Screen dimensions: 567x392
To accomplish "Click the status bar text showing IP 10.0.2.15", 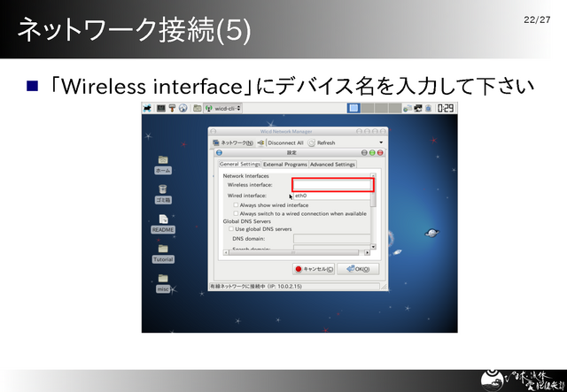I will point(256,286).
